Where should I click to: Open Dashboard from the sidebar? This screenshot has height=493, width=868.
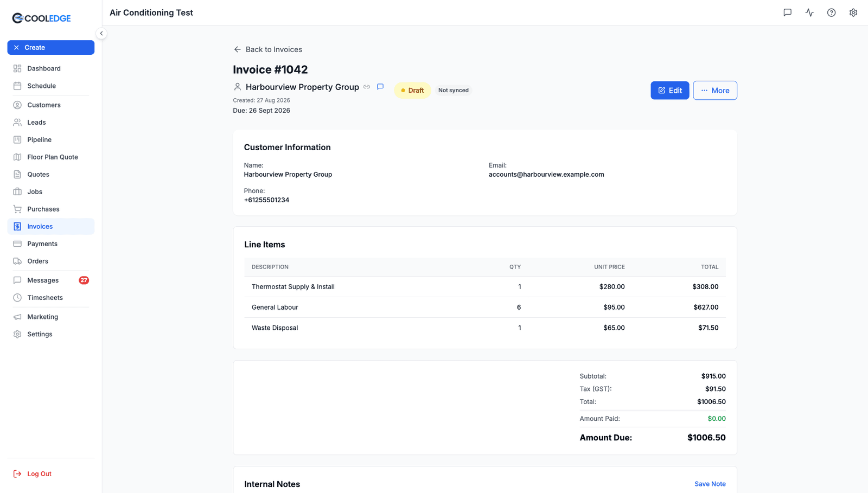point(51,68)
